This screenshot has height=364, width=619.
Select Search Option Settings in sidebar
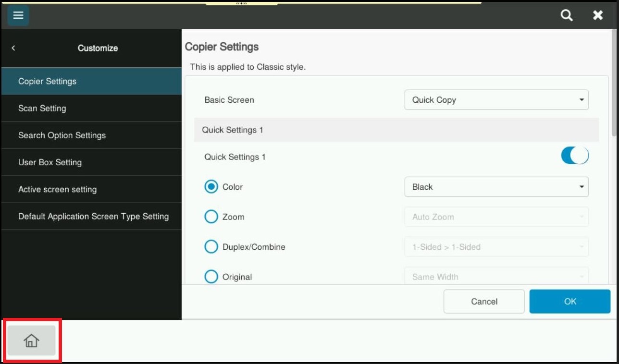91,135
